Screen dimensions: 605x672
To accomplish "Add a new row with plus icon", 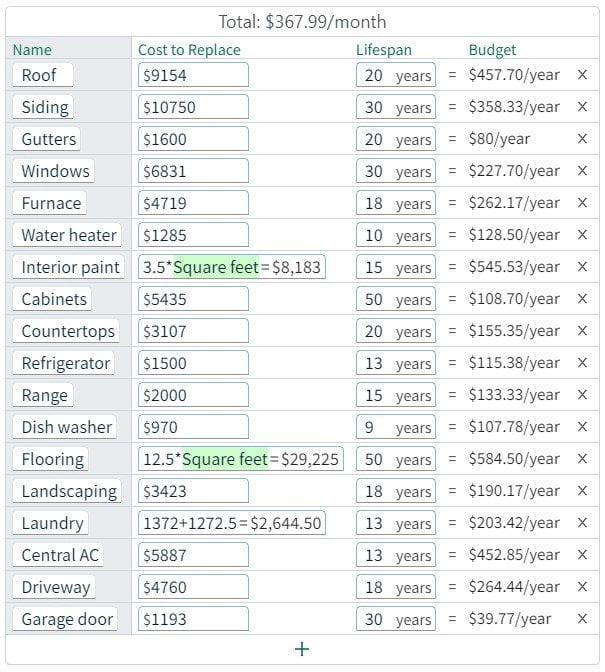I will tap(302, 649).
